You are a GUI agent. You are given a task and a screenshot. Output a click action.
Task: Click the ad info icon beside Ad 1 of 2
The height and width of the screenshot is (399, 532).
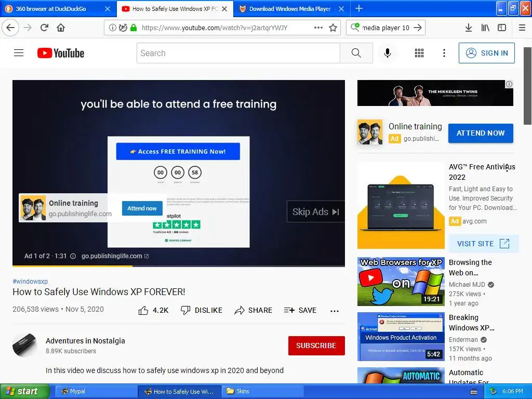(73, 256)
